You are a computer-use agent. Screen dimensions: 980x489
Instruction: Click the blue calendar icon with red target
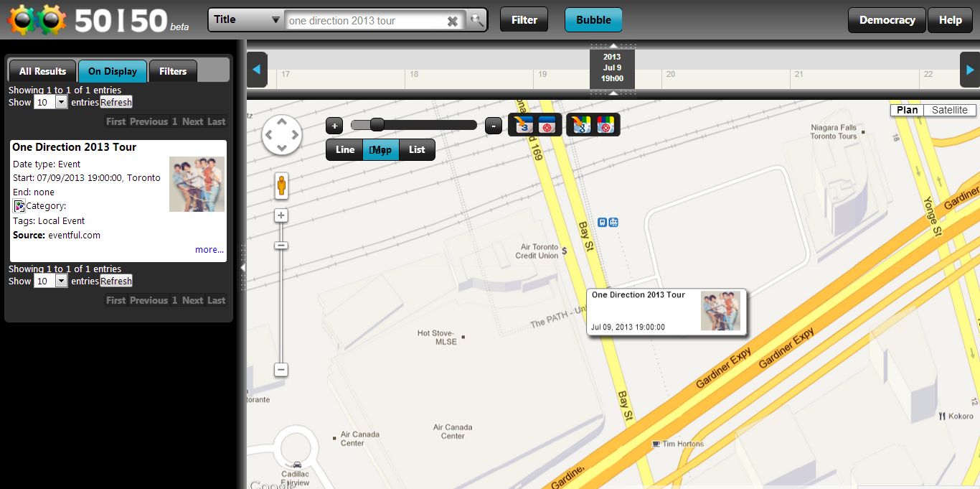pos(547,125)
